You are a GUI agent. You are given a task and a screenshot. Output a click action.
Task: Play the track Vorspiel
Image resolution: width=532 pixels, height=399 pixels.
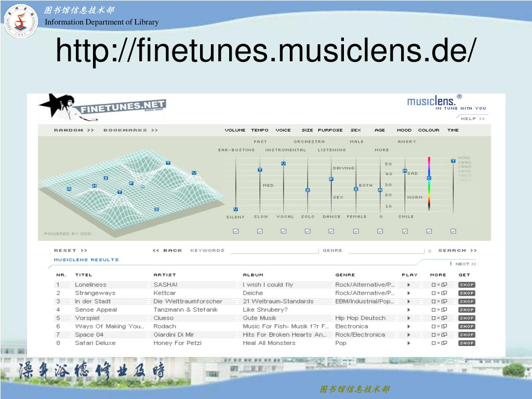[409, 318]
